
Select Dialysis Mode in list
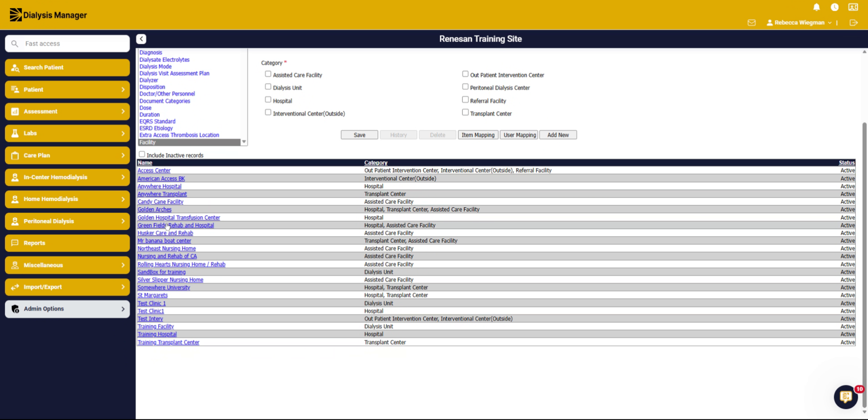(x=156, y=67)
